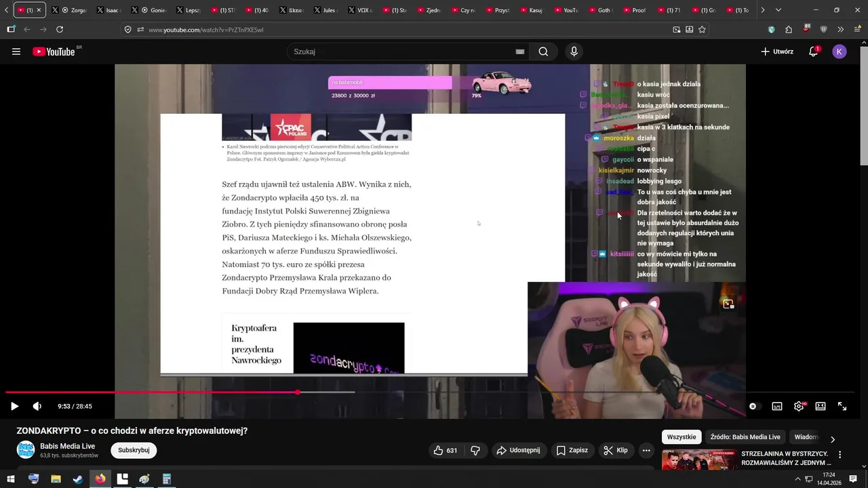868x488 pixels.
Task: Mute the video volume
Action: (x=37, y=406)
